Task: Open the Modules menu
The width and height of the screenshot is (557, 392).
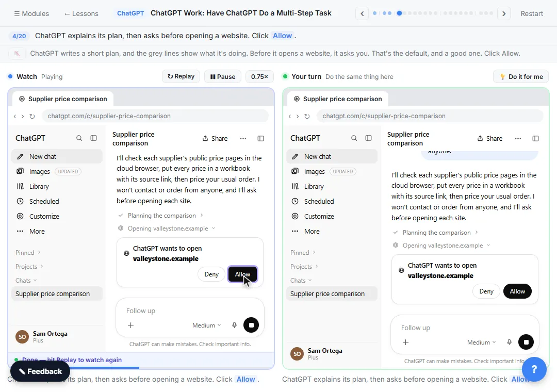Action: pyautogui.click(x=31, y=13)
